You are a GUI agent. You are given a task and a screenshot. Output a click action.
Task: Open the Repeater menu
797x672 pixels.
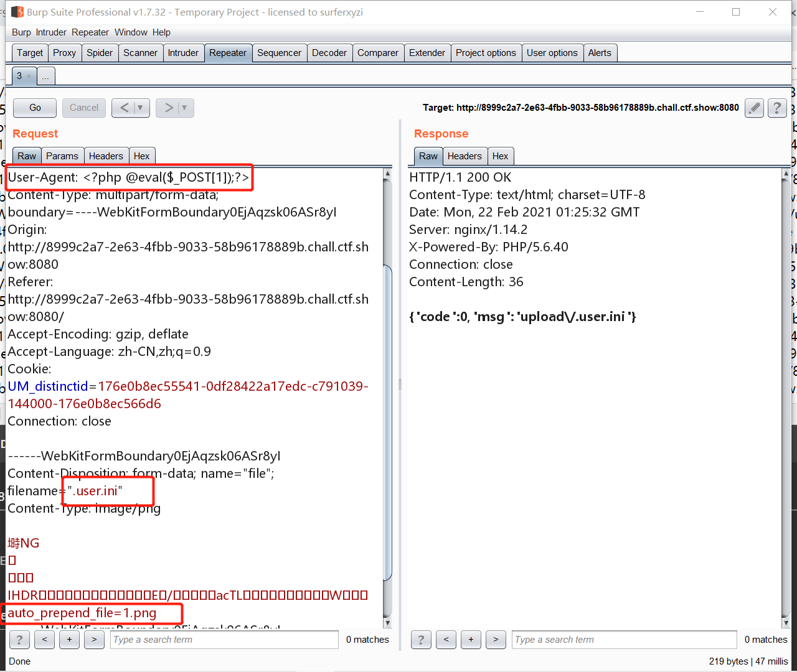point(90,32)
